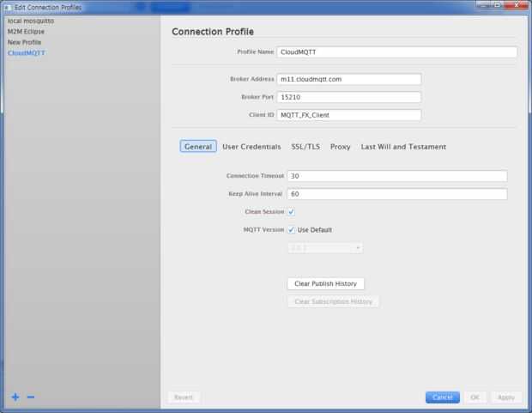Click the Broker Address field
Screen dimensions: 532x413
tap(348, 79)
